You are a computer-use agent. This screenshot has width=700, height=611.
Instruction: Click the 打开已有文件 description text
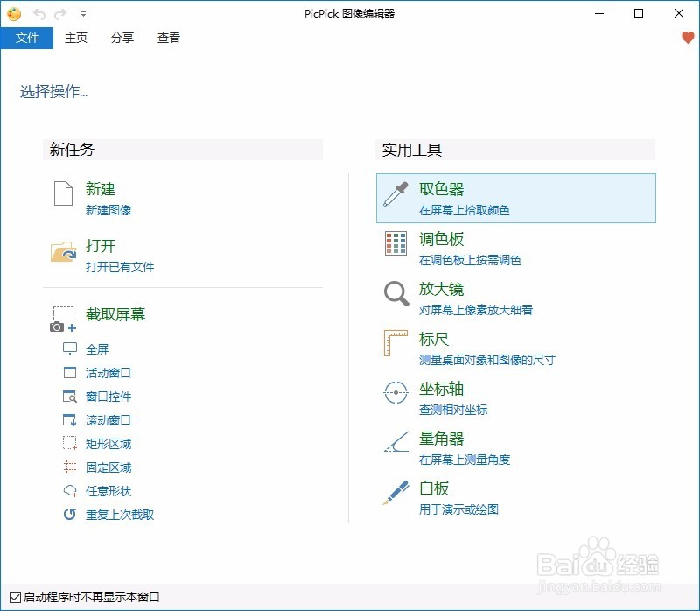point(120,267)
